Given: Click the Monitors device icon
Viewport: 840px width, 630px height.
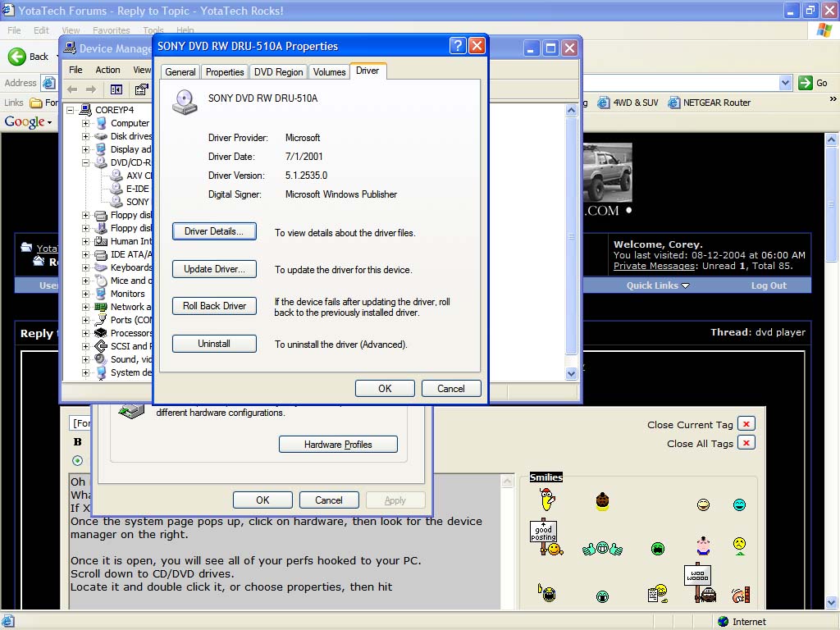Looking at the screenshot, I should coord(101,294).
